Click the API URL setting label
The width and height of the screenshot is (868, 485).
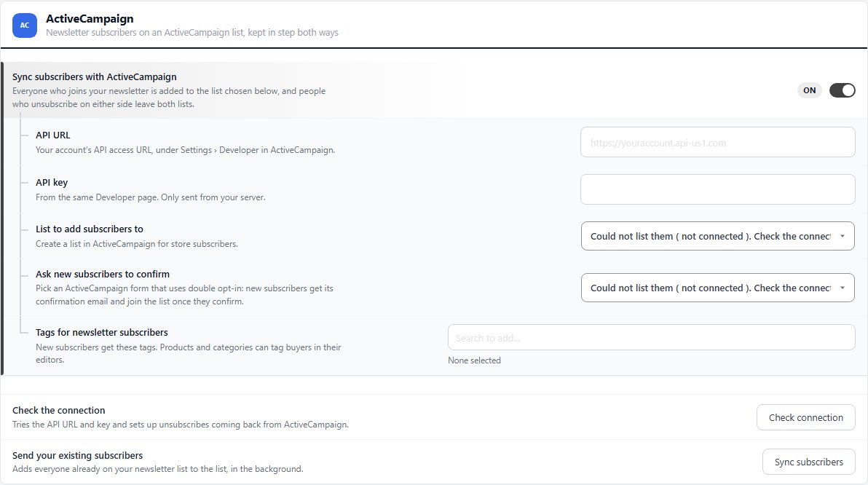pyautogui.click(x=53, y=135)
